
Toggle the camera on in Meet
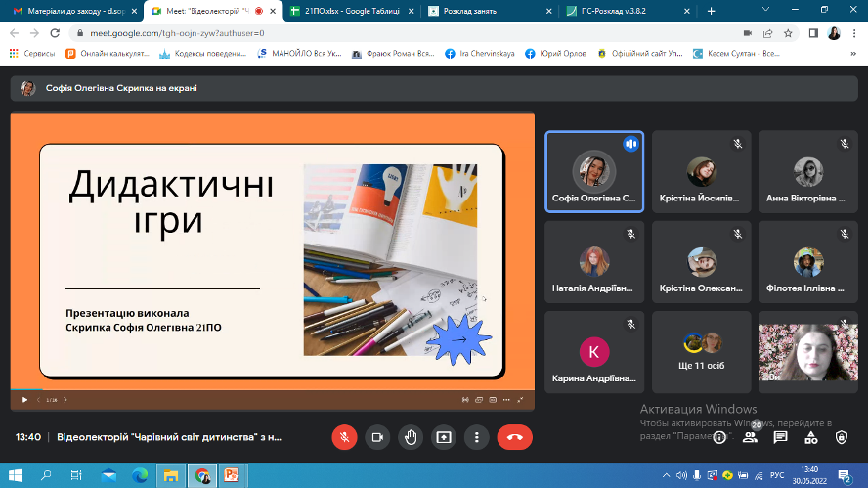tap(377, 437)
